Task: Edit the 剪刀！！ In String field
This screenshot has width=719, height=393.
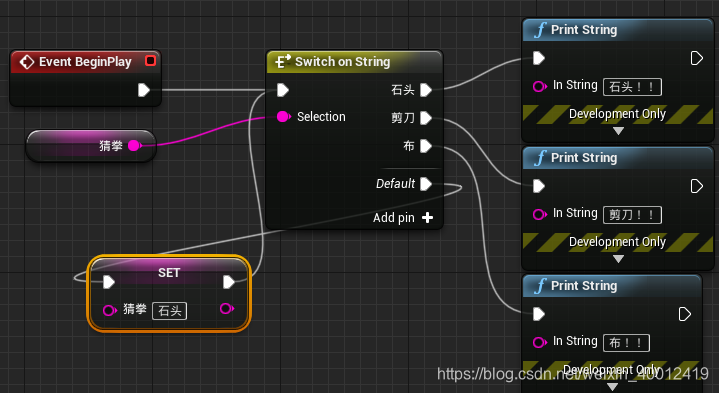Action: click(632, 215)
